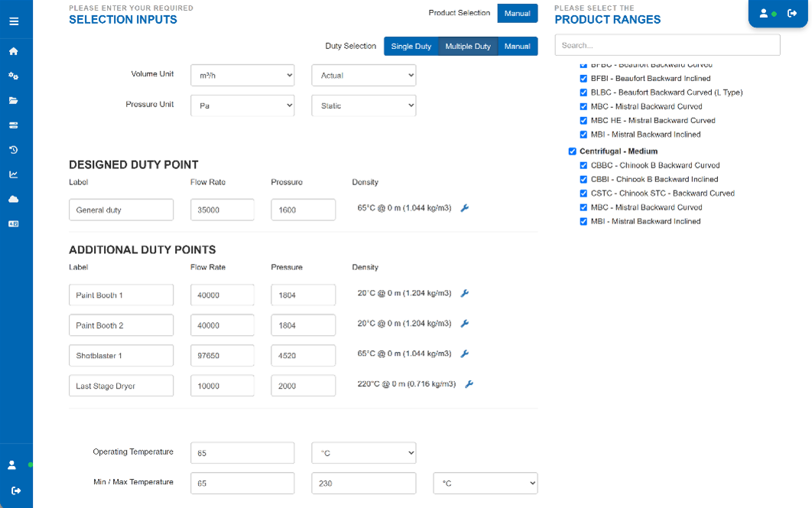Select Single Duty tab
This screenshot has width=812, height=508.
pos(411,46)
